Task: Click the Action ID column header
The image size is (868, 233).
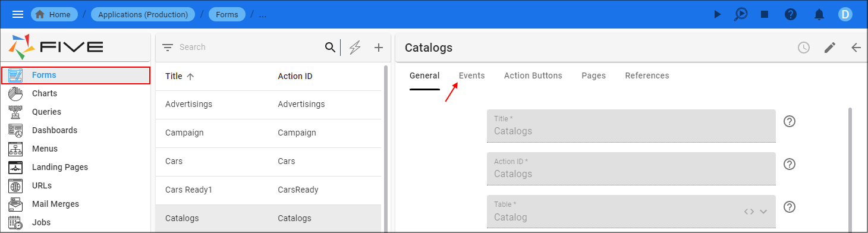Action: [295, 76]
